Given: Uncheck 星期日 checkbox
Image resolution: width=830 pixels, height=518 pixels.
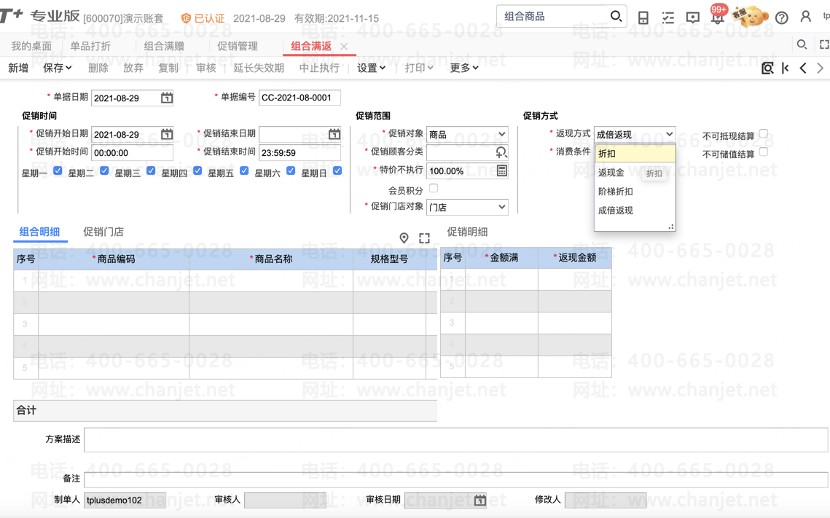Looking at the screenshot, I should pyautogui.click(x=337, y=170).
